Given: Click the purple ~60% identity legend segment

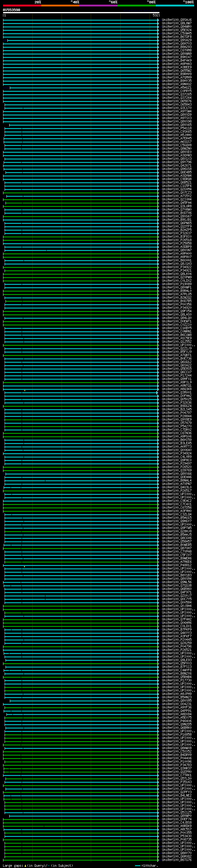Looking at the screenshot, I should [98, 6].
